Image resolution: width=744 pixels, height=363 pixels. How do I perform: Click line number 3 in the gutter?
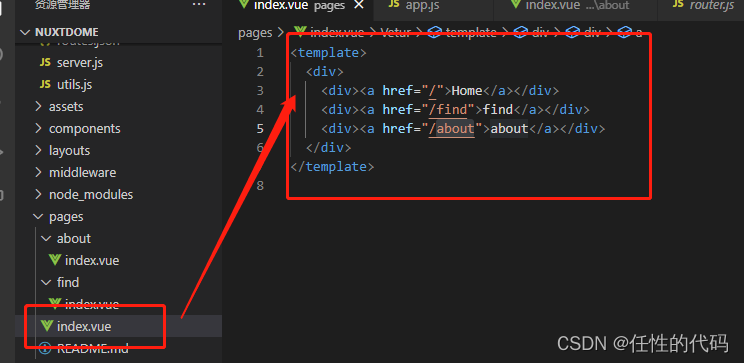260,91
